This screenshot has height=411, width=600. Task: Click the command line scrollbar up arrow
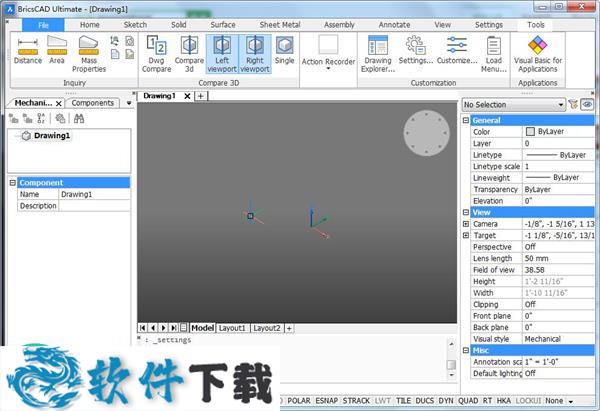[x=452, y=344]
